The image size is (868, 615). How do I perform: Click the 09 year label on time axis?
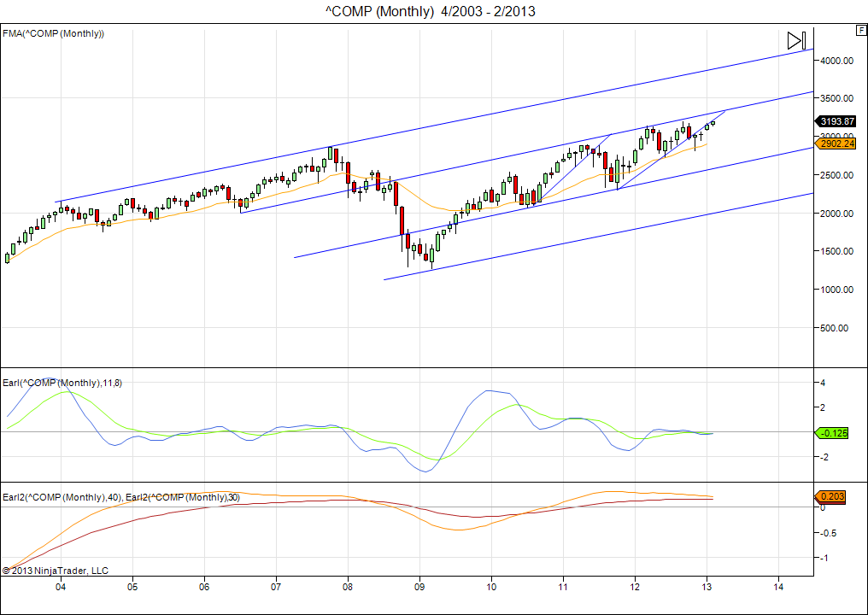[419, 588]
